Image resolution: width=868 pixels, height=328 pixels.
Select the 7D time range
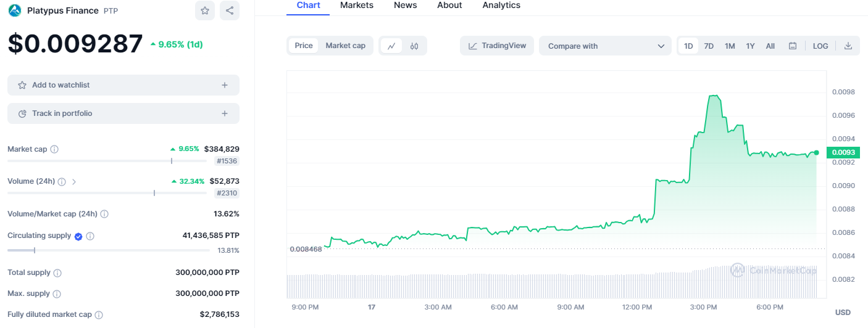tap(709, 46)
